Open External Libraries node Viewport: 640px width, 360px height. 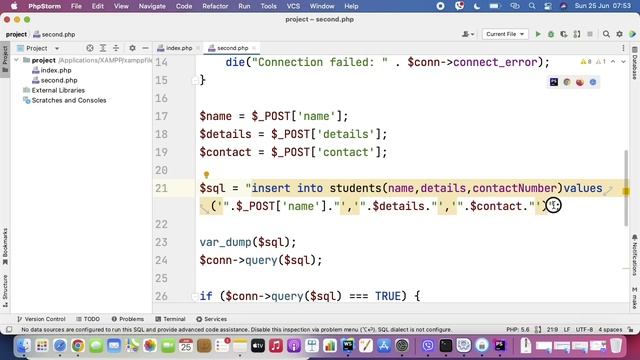pyautogui.click(x=58, y=90)
